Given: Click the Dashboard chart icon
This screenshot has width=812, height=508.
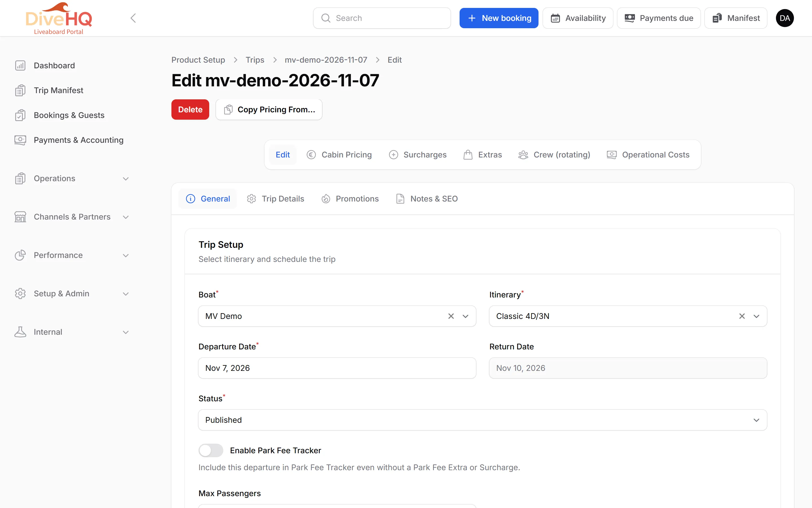Looking at the screenshot, I should coord(20,65).
